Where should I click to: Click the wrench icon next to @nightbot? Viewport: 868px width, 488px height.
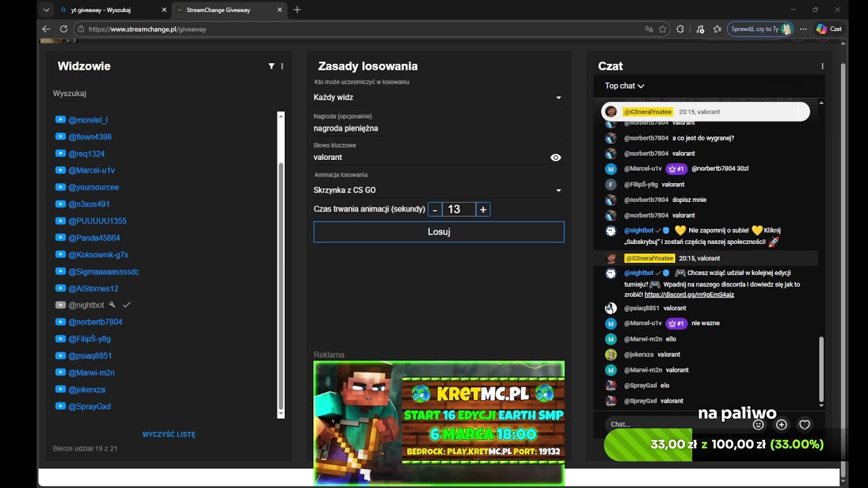(113, 305)
